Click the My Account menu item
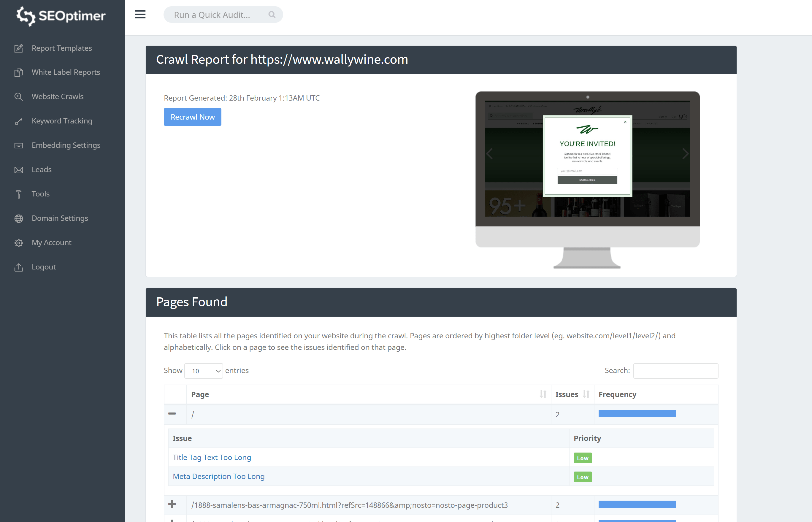 click(x=51, y=242)
